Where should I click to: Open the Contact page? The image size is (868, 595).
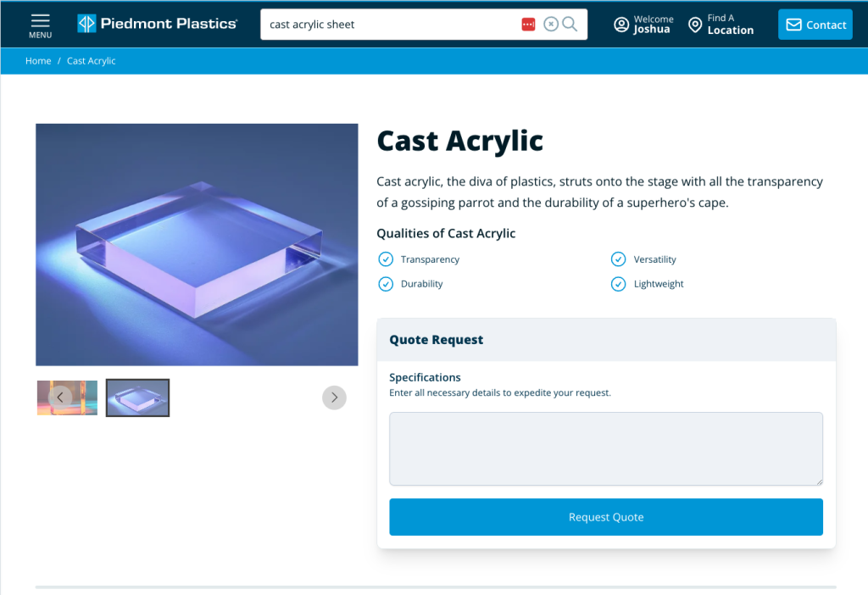[815, 24]
